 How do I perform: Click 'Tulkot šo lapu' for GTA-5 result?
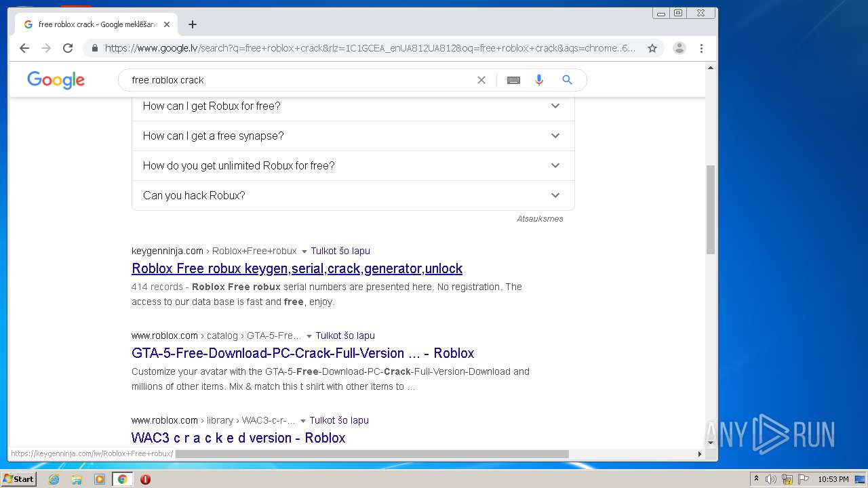click(345, 335)
